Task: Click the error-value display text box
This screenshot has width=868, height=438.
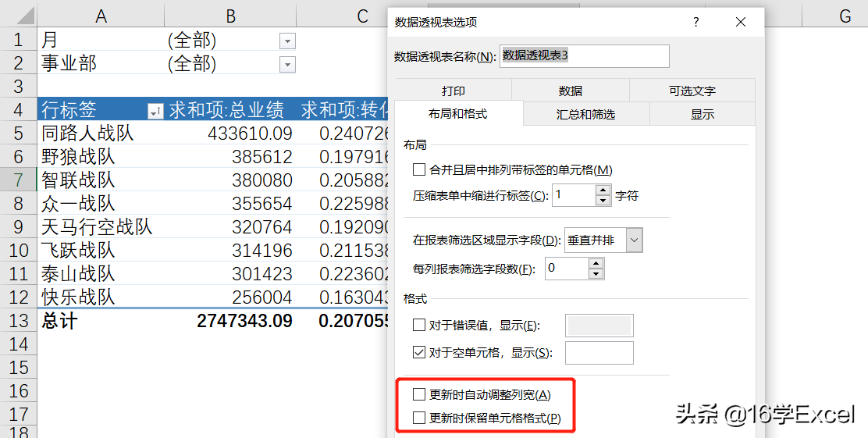Action: point(599,326)
